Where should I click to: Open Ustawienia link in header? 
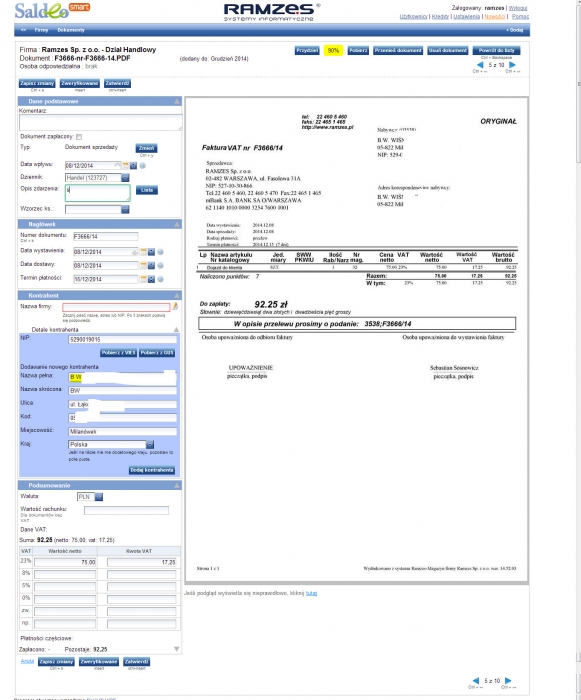pyautogui.click(x=467, y=17)
